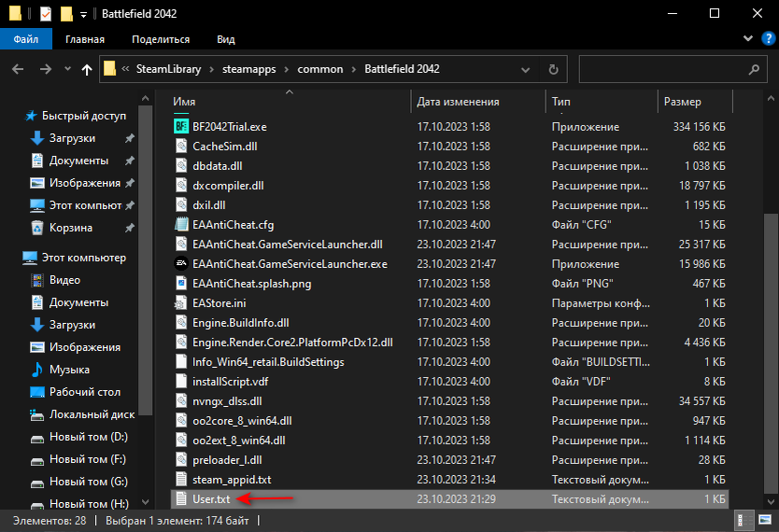The width and height of the screenshot is (779, 532).
Task: Open the Поделиться ribbon tab
Action: coord(161,39)
